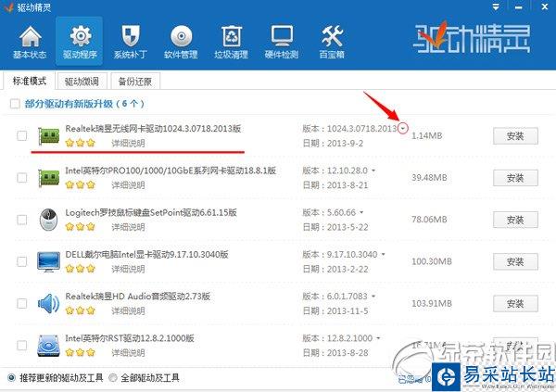The height and width of the screenshot is (392, 556).
Task: Click the Logitech mouse device icon
Action: (x=49, y=220)
